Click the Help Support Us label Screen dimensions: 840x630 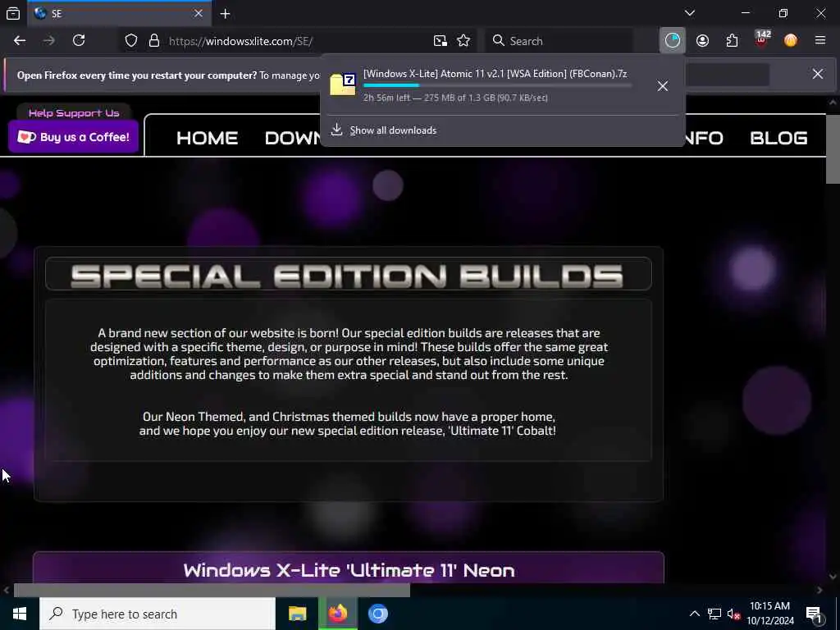[x=74, y=113]
